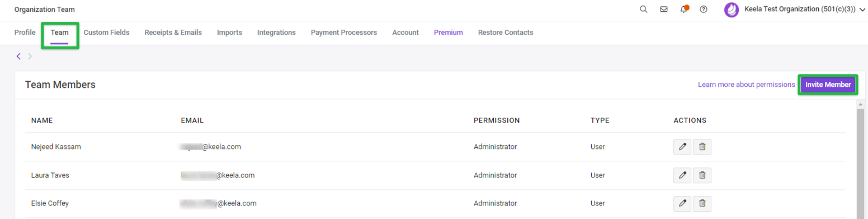The height and width of the screenshot is (219, 868).
Task: Click Administrator permission in Elsie Coffey's row
Action: click(495, 203)
